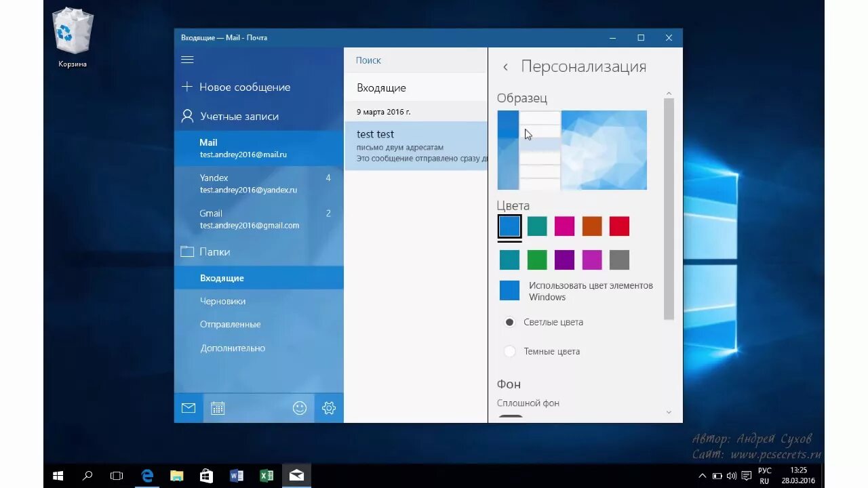The width and height of the screenshot is (868, 488).
Task: Open the Папки folders section
Action: point(215,251)
